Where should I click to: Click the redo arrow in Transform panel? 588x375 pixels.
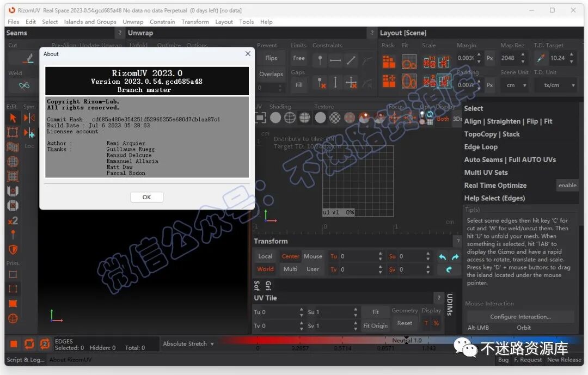(x=455, y=257)
